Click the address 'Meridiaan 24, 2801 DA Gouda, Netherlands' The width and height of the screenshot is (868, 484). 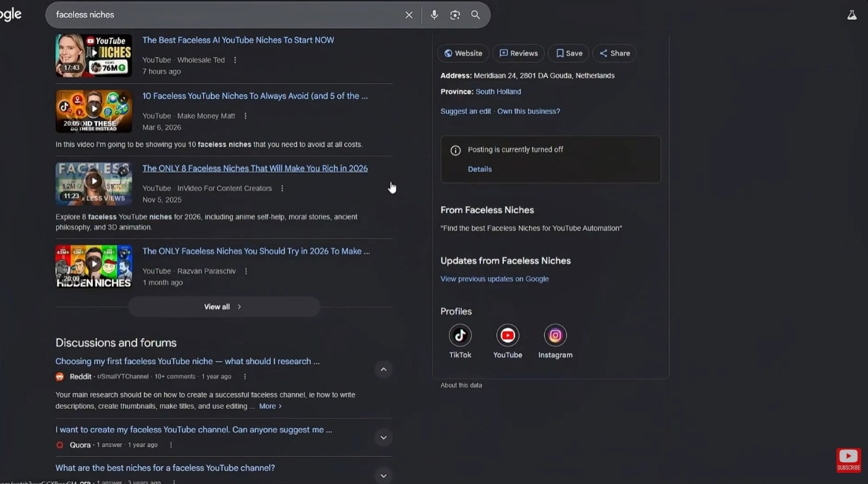pyautogui.click(x=544, y=75)
